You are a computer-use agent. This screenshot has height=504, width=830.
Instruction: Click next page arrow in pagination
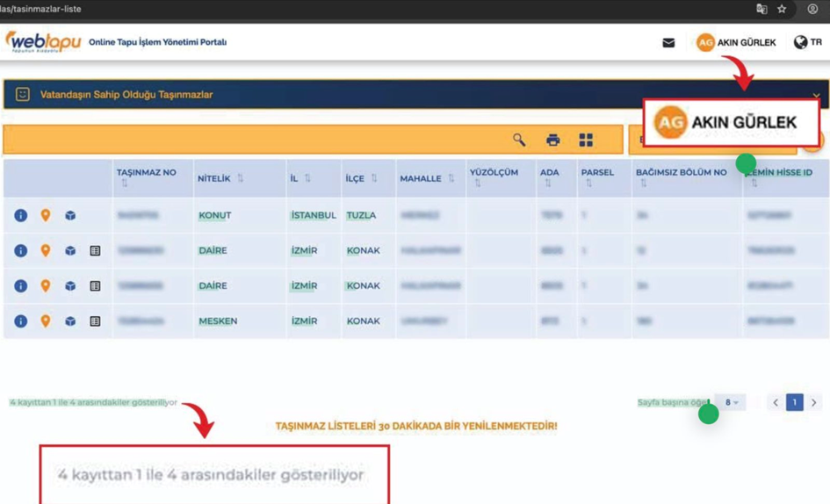coord(814,402)
